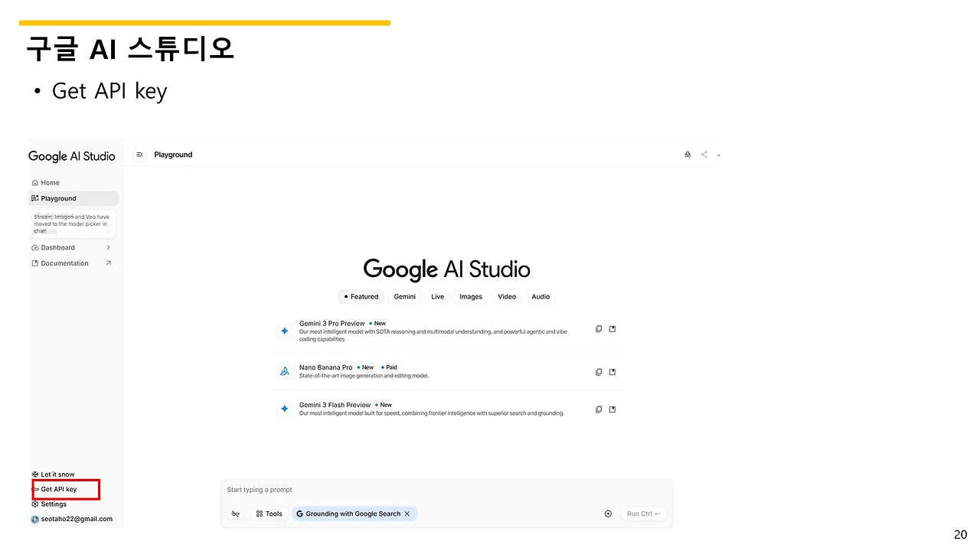Select the Featured tab
This screenshot has height=551, width=980.
pyautogui.click(x=361, y=297)
